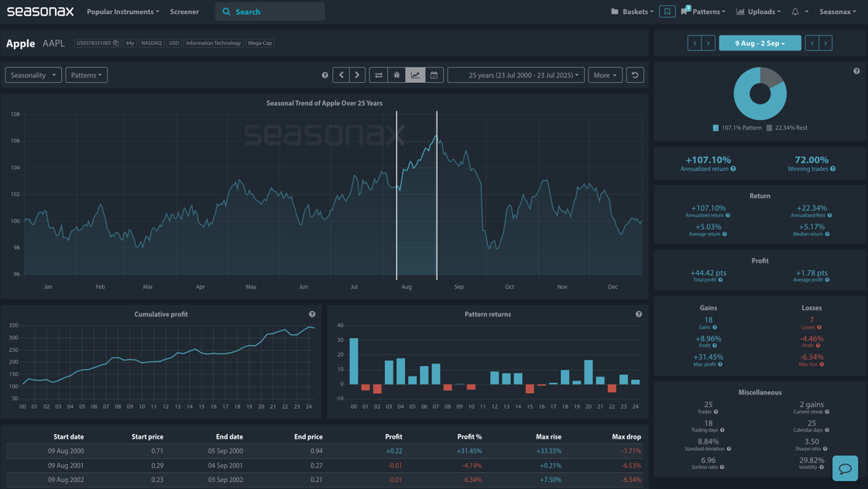The height and width of the screenshot is (489, 868).
Task: Click info icon beside Median return
Action: (x=828, y=234)
